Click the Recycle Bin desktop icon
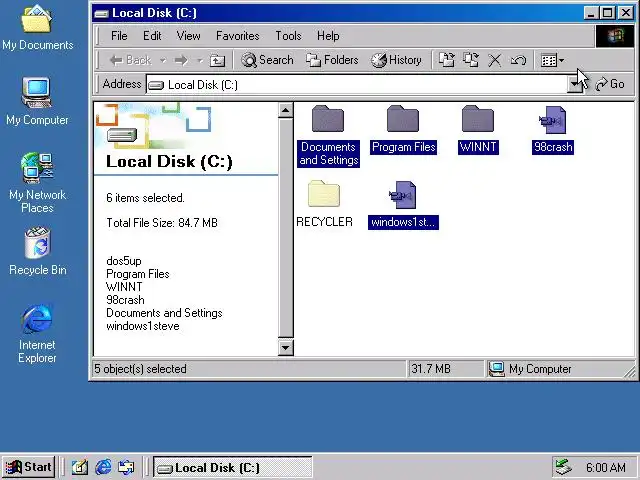 tap(38, 251)
